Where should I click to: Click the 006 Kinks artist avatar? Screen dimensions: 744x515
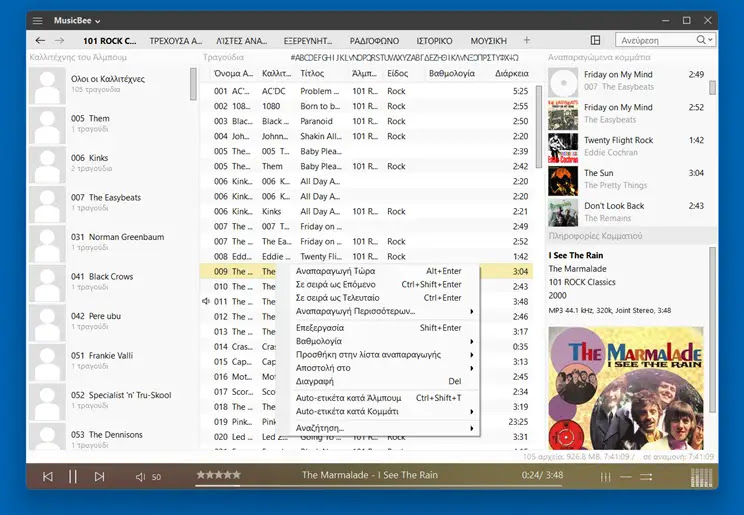[x=47, y=165]
